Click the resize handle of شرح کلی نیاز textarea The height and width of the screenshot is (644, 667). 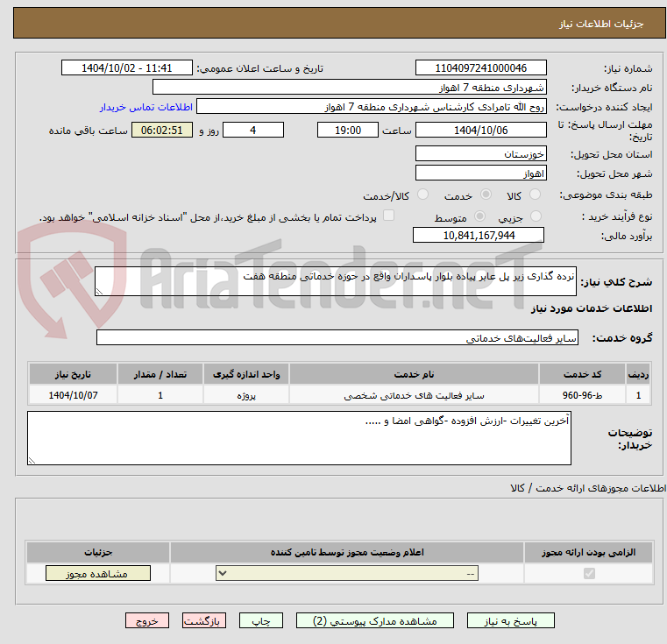99,292
